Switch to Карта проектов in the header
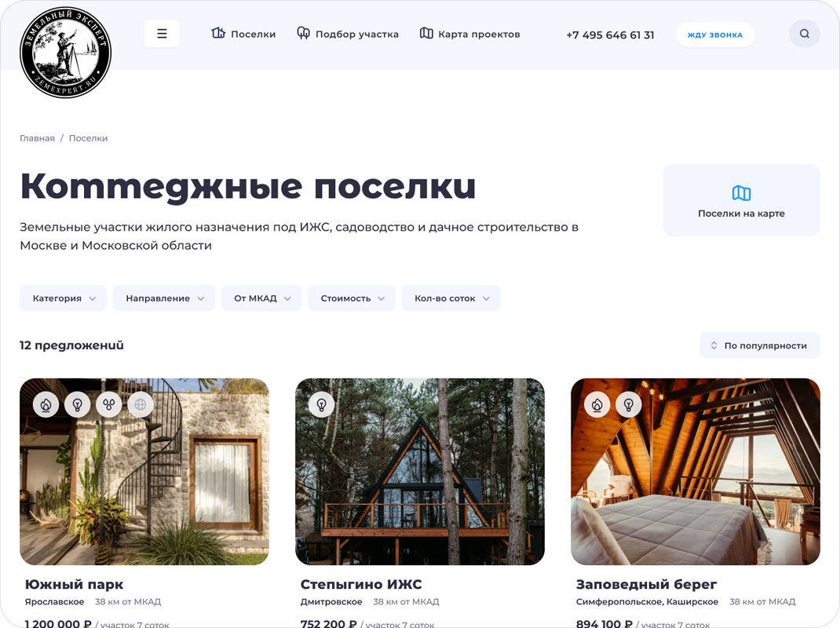 click(x=469, y=34)
